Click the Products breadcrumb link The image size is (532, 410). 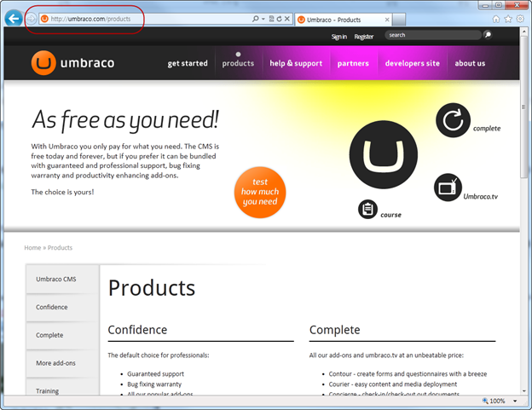pos(60,248)
